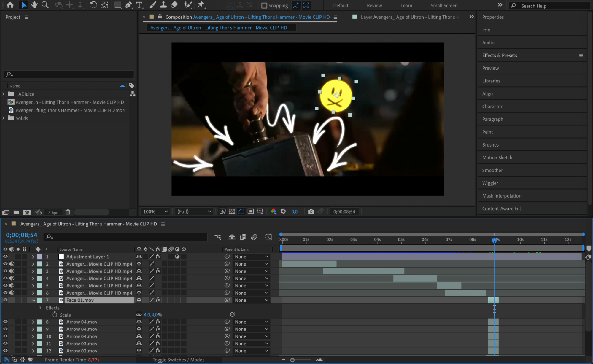Image resolution: width=593 pixels, height=364 pixels.
Task: Hide the Adjustment Layer 1 eye toggle
Action: 5,257
